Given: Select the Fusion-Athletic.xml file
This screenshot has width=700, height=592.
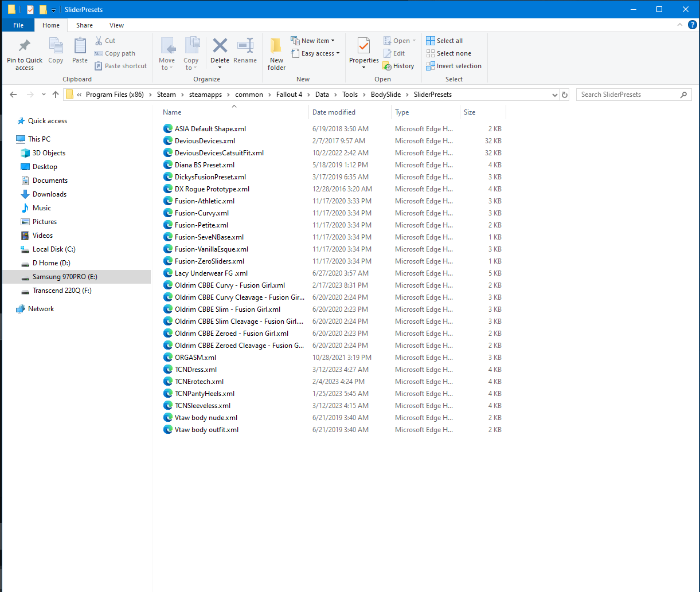Looking at the screenshot, I should pos(204,201).
